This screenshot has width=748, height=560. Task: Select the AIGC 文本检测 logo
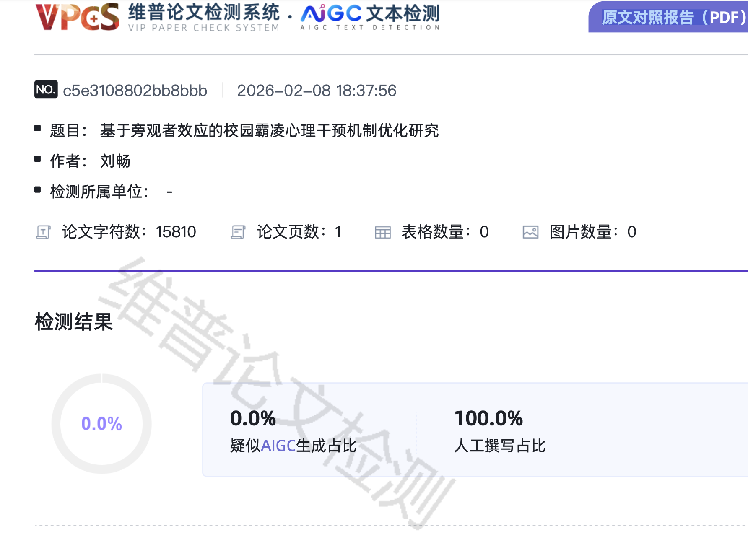[369, 17]
